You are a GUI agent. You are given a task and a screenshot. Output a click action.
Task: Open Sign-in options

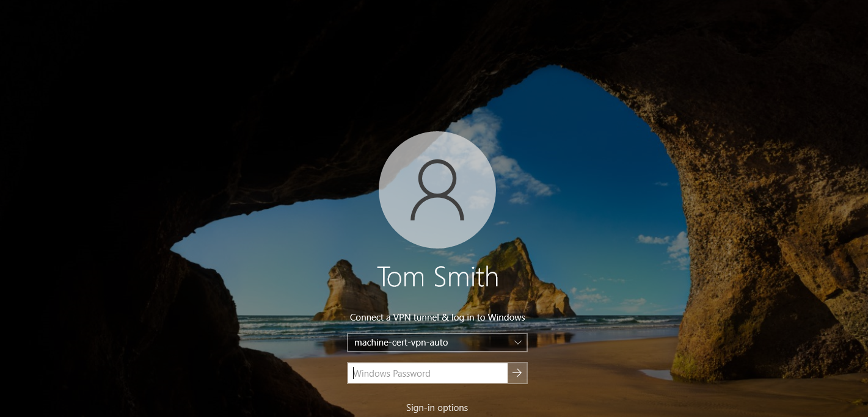tap(437, 408)
